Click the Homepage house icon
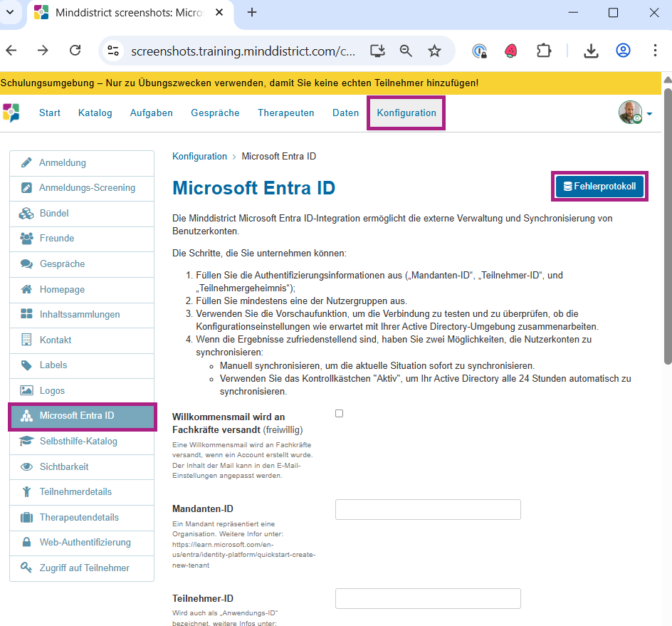Image resolution: width=672 pixels, height=626 pixels. point(26,289)
